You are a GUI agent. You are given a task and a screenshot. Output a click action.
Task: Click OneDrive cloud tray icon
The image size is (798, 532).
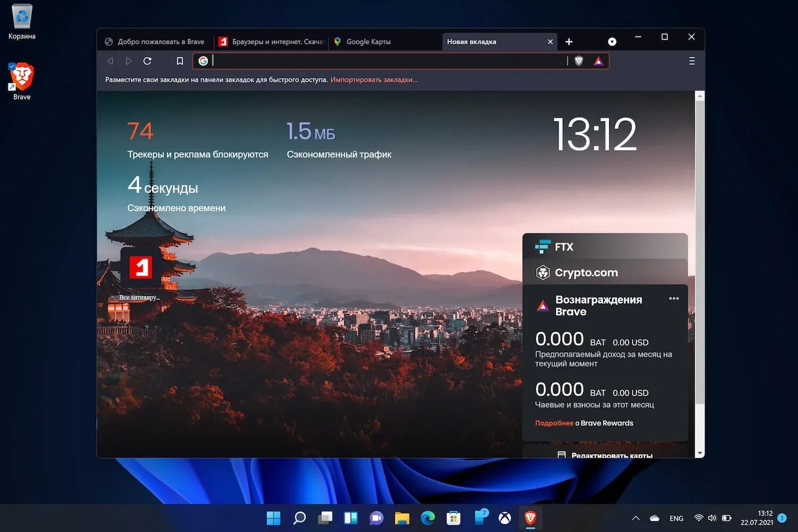(655, 518)
